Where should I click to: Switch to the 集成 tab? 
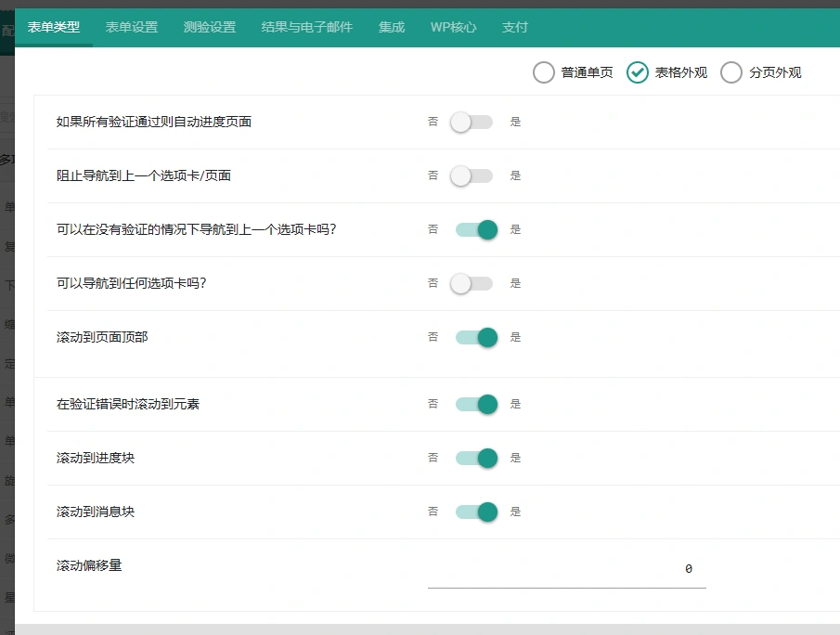391,28
